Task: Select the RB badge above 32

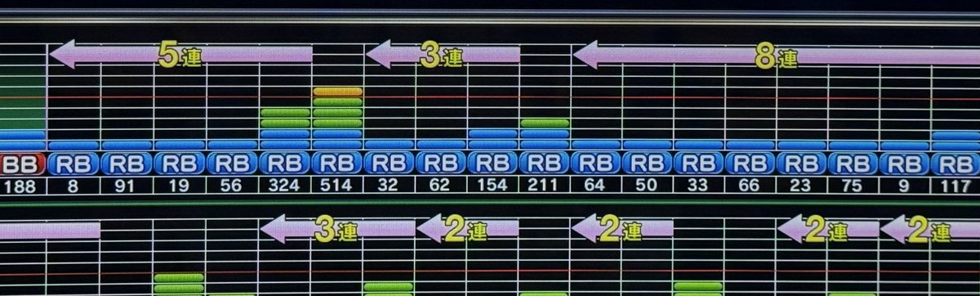Action: (x=389, y=164)
